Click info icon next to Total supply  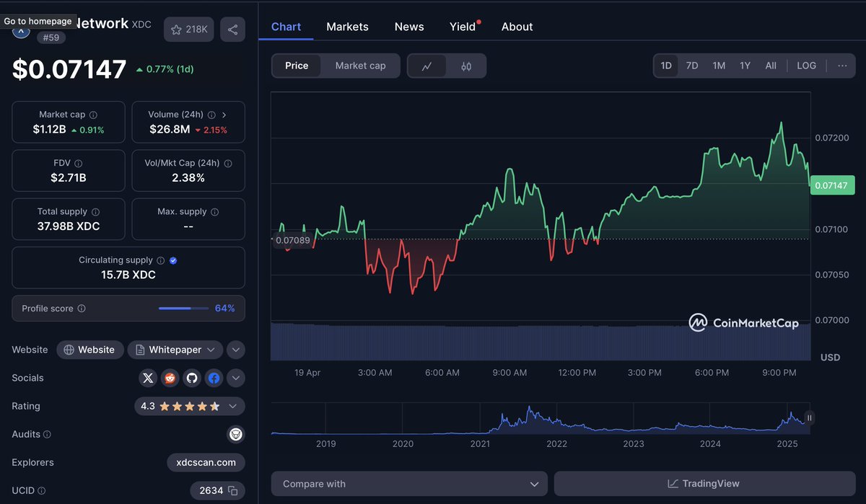coord(95,212)
